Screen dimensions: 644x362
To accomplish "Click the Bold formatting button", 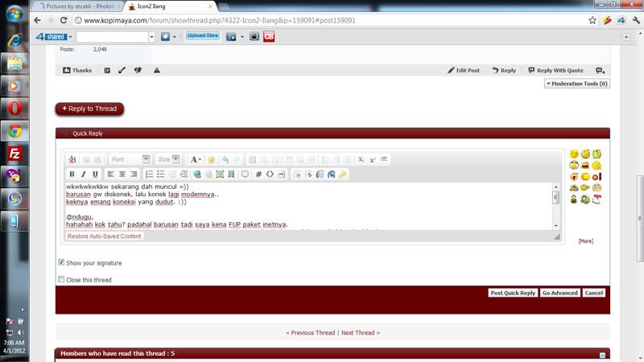I will (72, 174).
